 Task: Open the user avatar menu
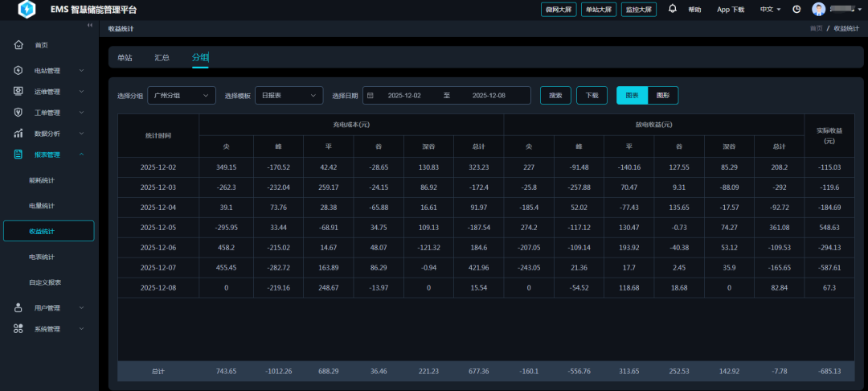819,10
